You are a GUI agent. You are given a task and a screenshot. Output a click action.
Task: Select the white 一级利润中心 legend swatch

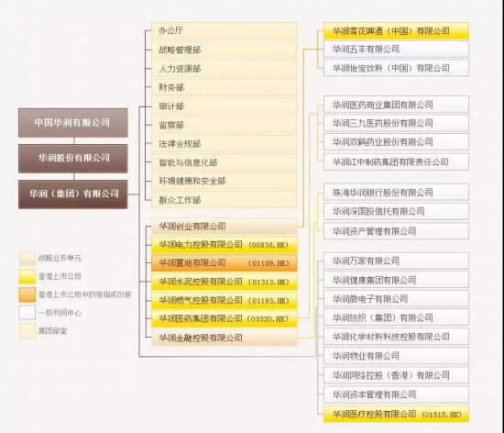coord(27,313)
